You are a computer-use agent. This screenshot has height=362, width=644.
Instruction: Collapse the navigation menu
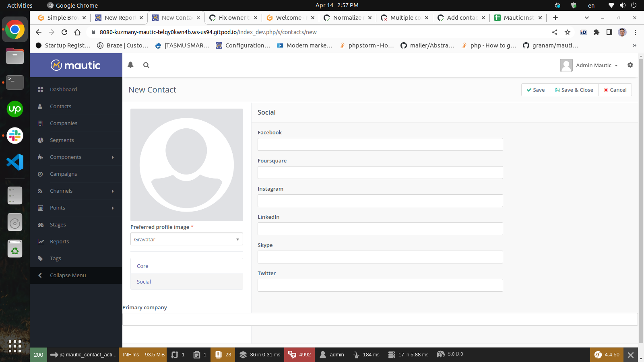67,275
